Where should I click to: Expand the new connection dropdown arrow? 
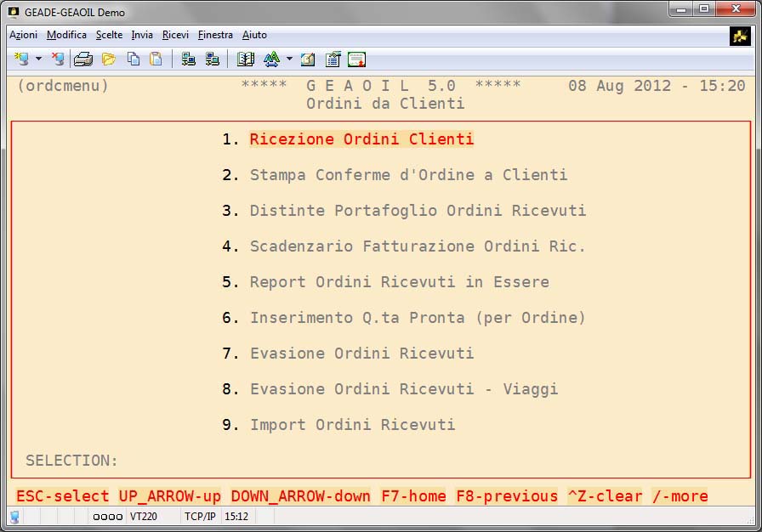pyautogui.click(x=38, y=59)
